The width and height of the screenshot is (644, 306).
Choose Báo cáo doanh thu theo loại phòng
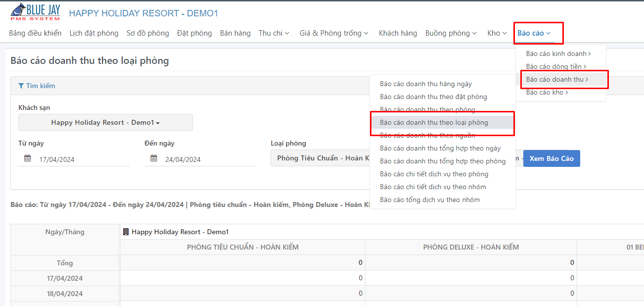point(434,122)
